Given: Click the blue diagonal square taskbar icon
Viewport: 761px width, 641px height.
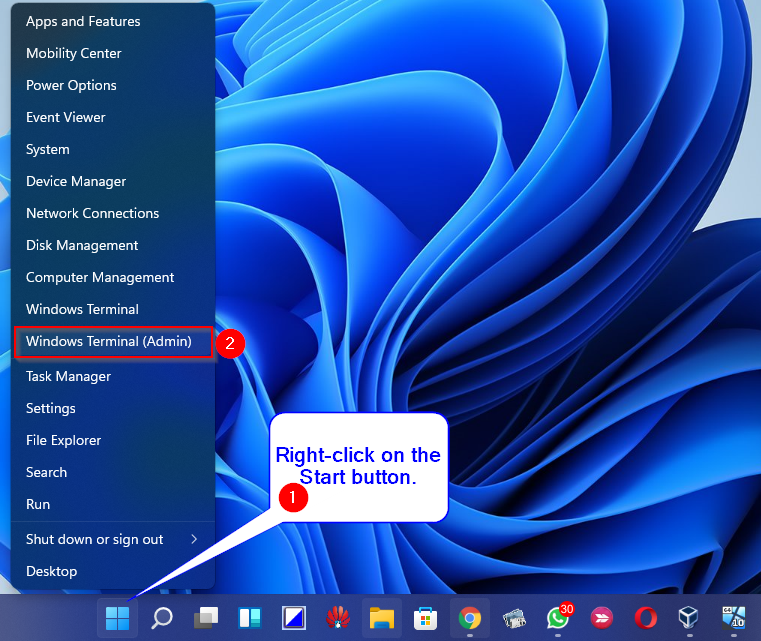Looking at the screenshot, I should (x=294, y=618).
